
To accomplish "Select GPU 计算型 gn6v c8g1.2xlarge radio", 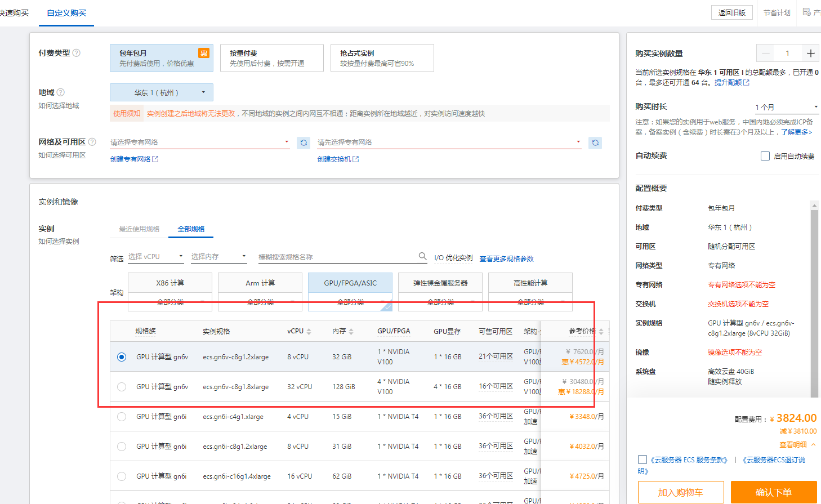I will 122,357.
